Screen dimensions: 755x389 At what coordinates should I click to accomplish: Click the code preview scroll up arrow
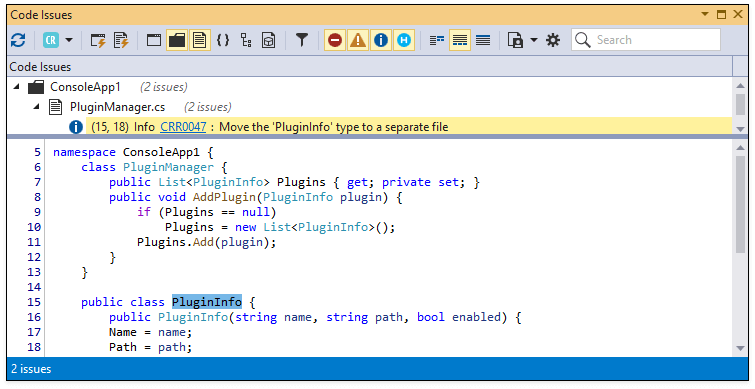[741, 148]
